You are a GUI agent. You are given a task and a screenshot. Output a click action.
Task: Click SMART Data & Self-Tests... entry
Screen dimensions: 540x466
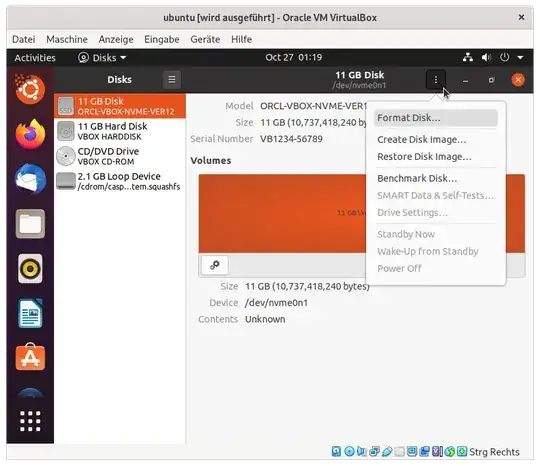[x=436, y=196]
